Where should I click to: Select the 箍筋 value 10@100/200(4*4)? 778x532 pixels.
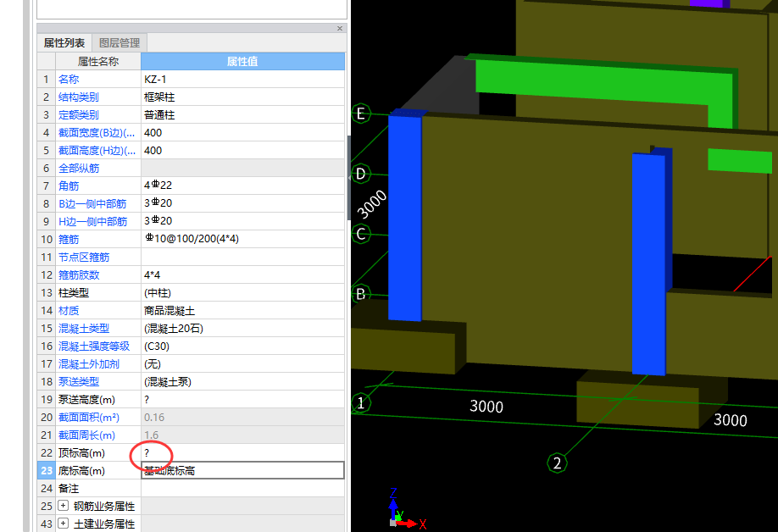(242, 239)
